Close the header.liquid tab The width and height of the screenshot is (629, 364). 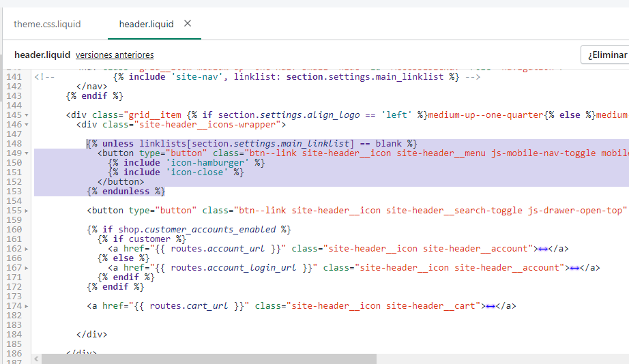pyautogui.click(x=188, y=24)
